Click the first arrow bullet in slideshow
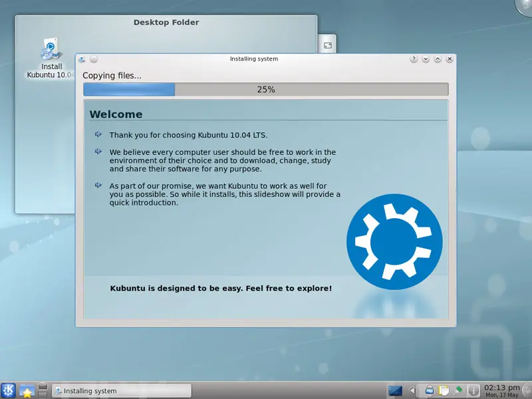This screenshot has width=532, height=399. click(x=98, y=134)
